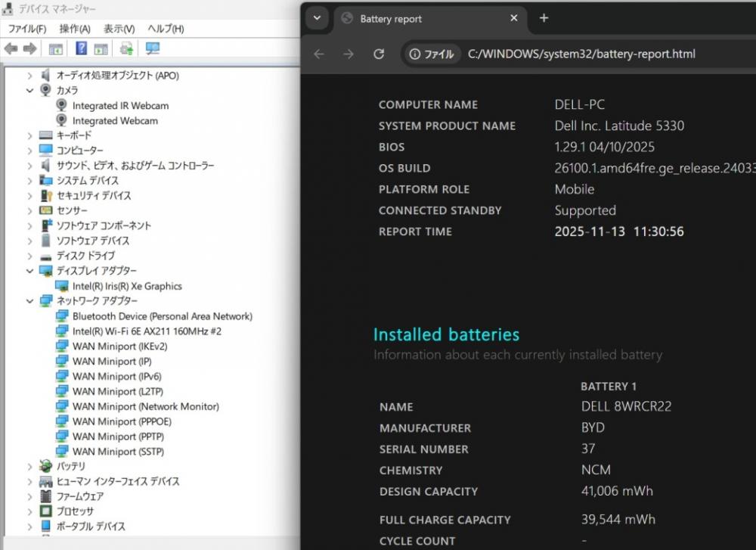This screenshot has height=550, width=756.
Task: Open the 操作(A) menu
Action: [x=74, y=29]
